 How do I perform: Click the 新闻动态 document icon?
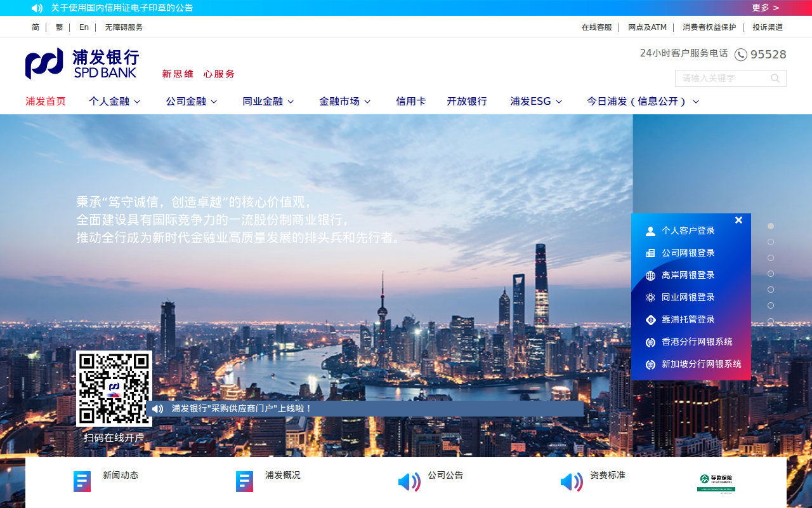(x=82, y=481)
